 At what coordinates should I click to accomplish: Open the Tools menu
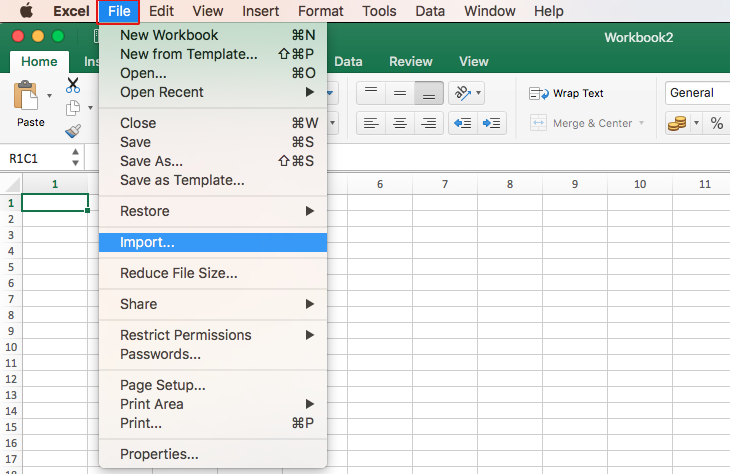(x=379, y=11)
